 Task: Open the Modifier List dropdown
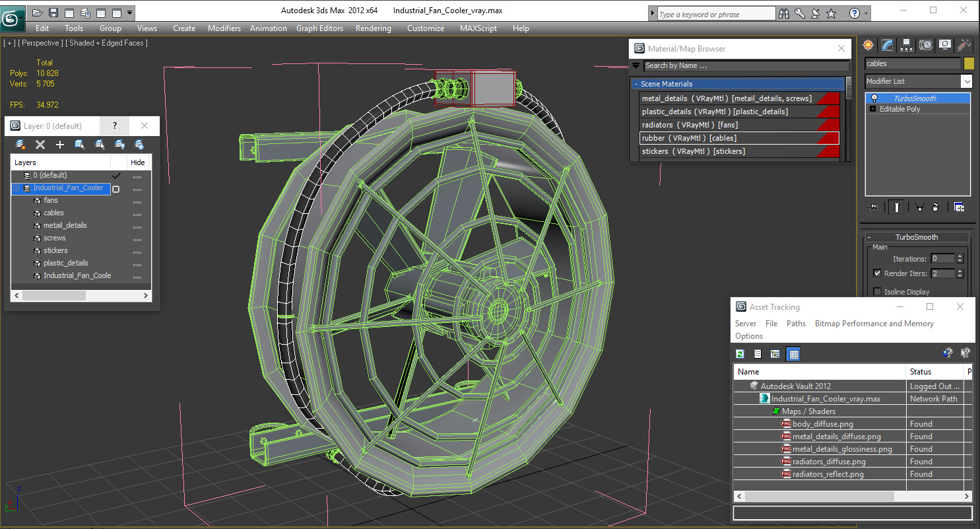pos(966,81)
